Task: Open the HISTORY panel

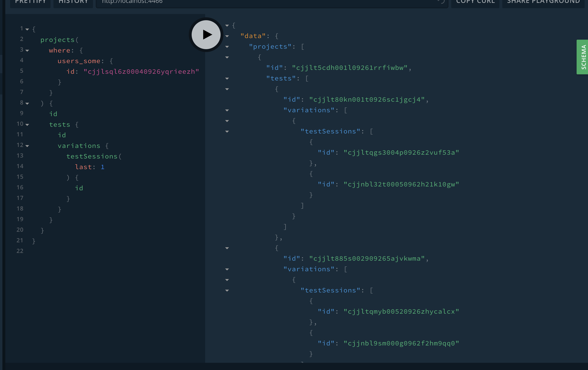Action: 73,1
